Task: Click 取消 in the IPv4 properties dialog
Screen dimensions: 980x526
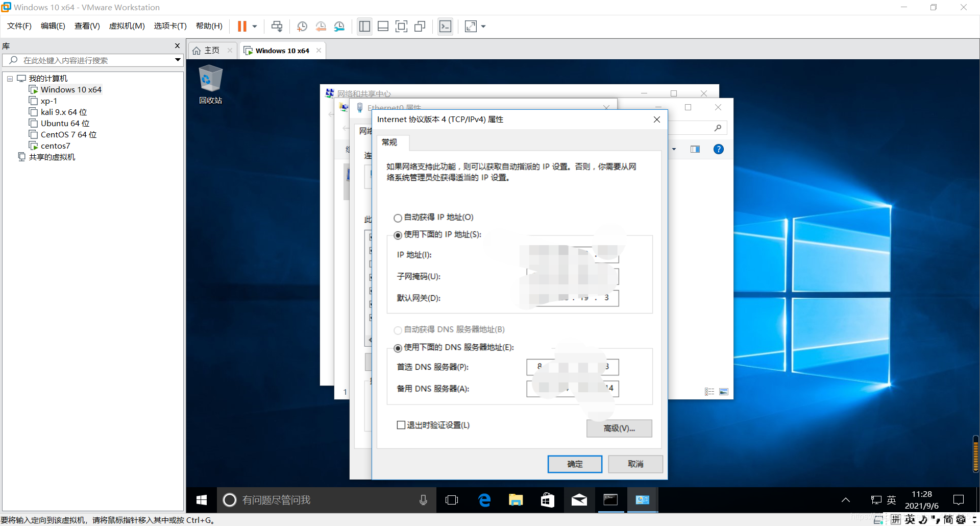Action: coord(635,464)
